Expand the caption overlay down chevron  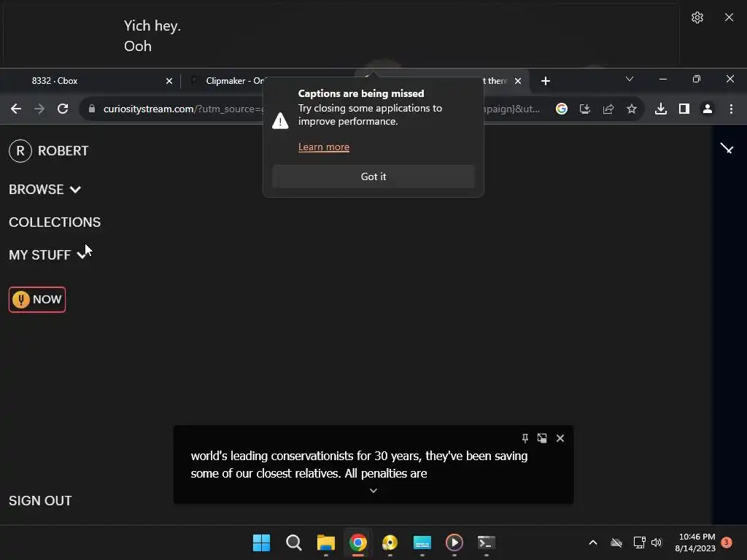tap(373, 491)
